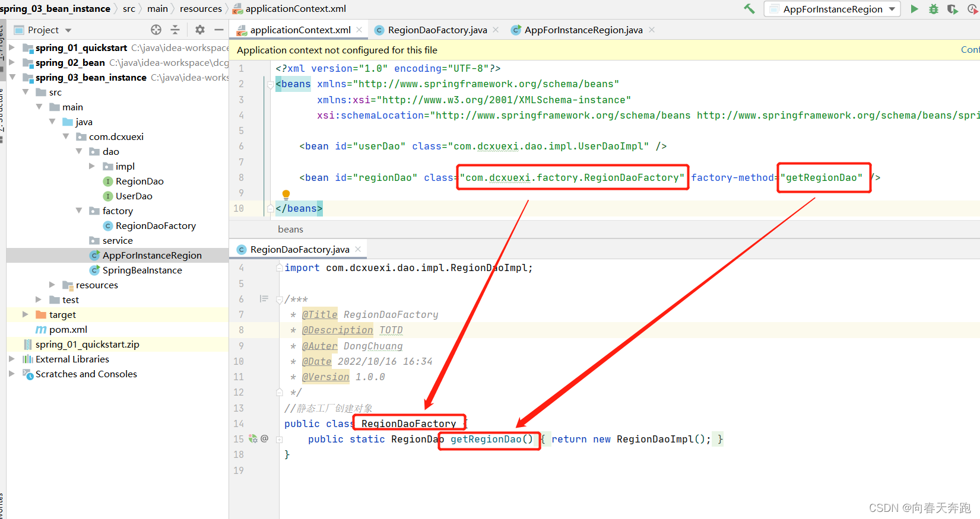This screenshot has width=980, height=519.
Task: Click the doc render icon on line 6
Action: [x=264, y=299]
